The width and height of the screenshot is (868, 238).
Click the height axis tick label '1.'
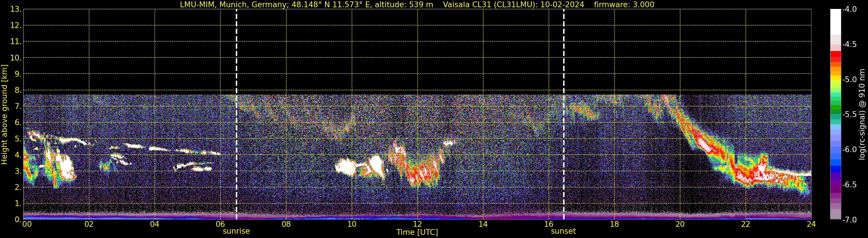(x=18, y=204)
